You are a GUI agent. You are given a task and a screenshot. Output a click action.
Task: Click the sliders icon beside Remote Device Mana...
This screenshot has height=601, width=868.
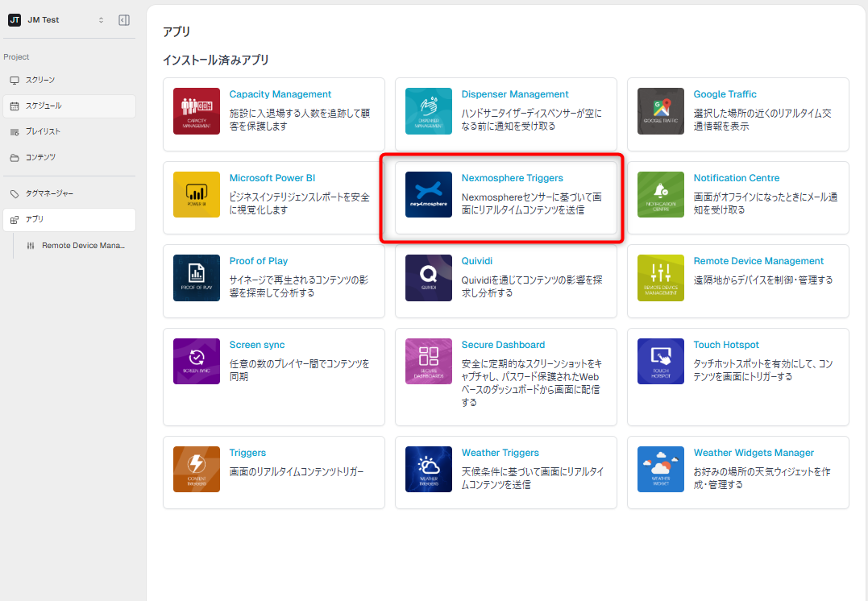(31, 246)
